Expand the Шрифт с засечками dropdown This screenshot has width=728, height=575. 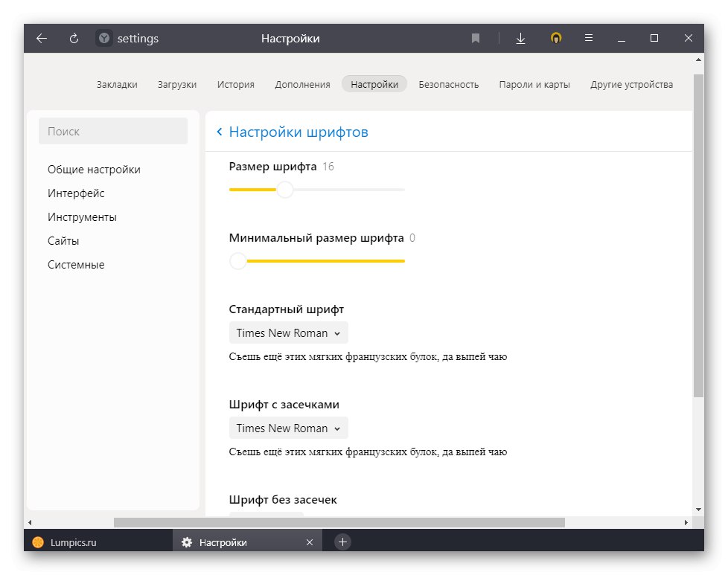tap(288, 428)
